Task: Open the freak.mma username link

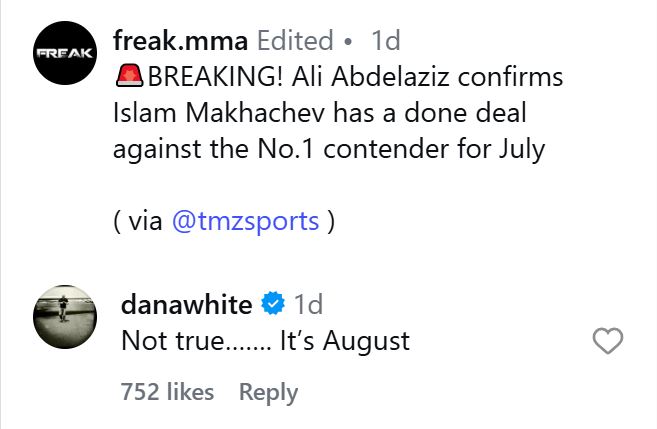Action: tap(181, 41)
